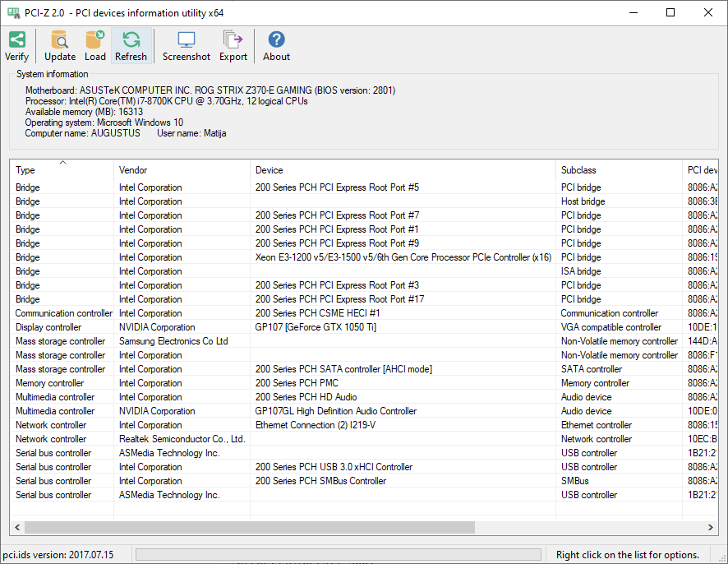Select the SATA controller AHCI mode device
Image resolution: width=728 pixels, height=564 pixels.
(343, 369)
